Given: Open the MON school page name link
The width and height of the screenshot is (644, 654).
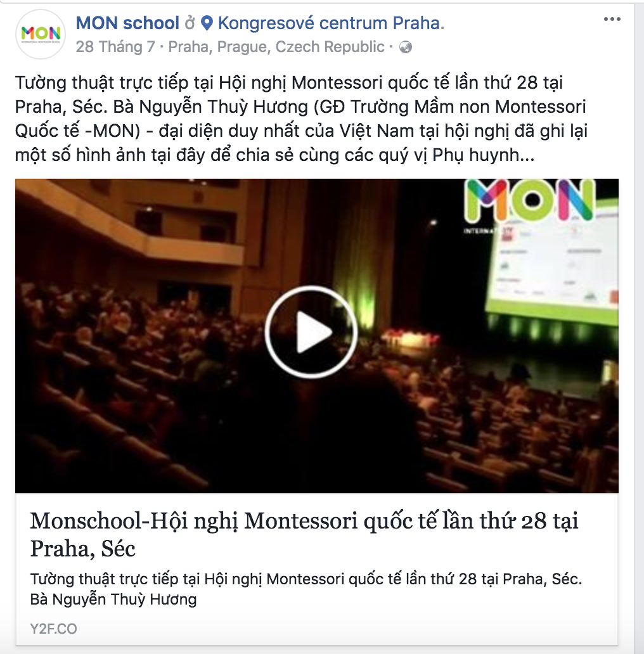Looking at the screenshot, I should (127, 23).
